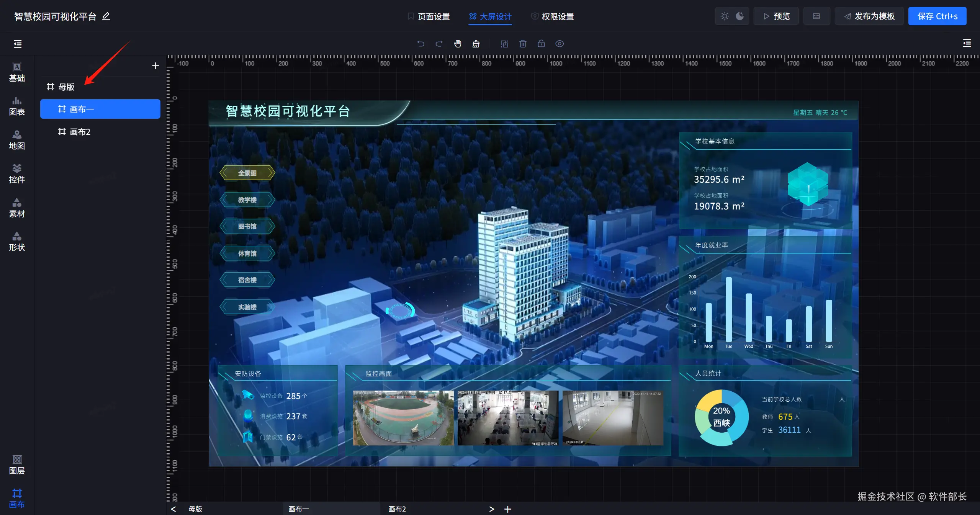Toggle visibility with the eye icon
980x515 pixels.
tap(560, 44)
